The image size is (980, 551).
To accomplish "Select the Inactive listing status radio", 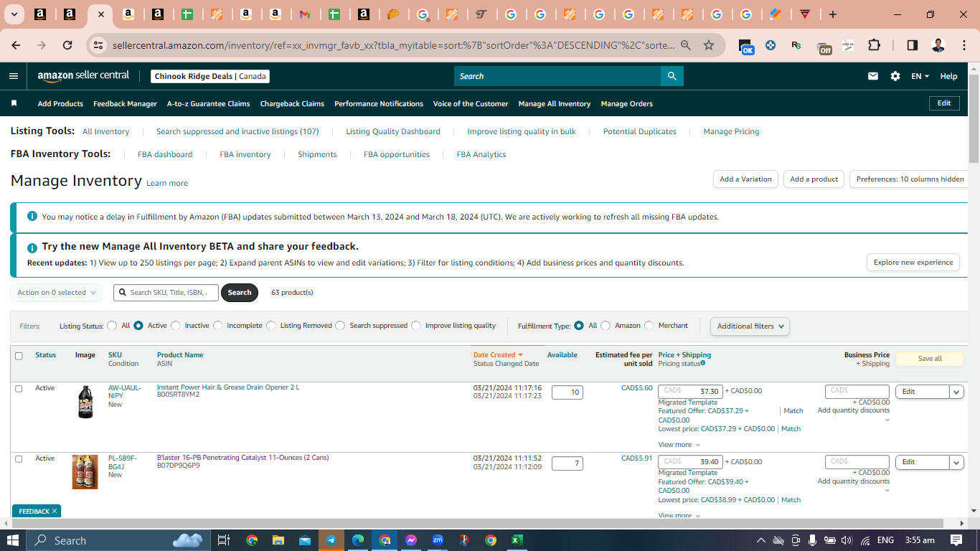I will point(176,326).
